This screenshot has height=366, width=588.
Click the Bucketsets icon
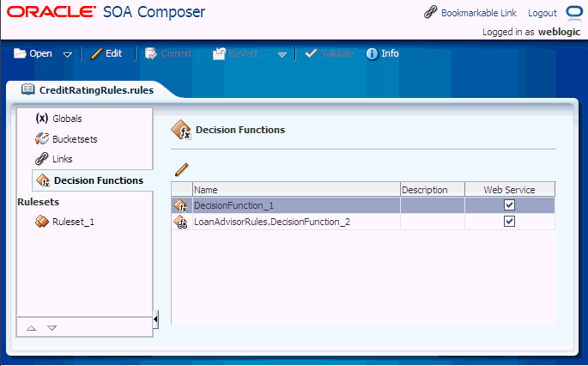[x=41, y=138]
